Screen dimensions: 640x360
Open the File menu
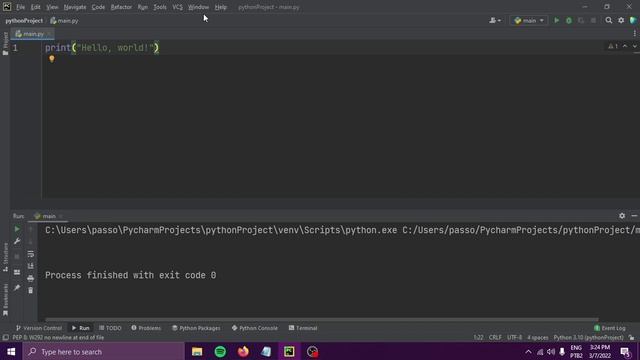[20, 7]
